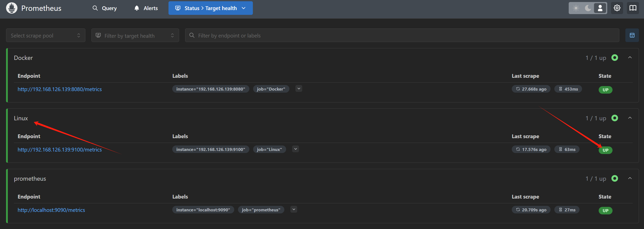The width and height of the screenshot is (644, 229).
Task: Expand labels for Docker target
Action: point(299,89)
